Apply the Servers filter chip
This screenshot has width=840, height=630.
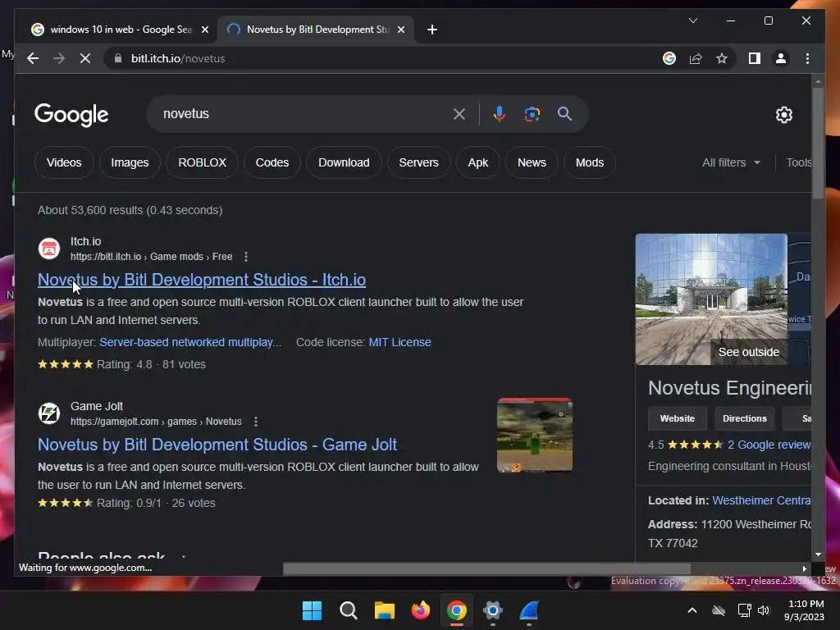[x=418, y=162]
